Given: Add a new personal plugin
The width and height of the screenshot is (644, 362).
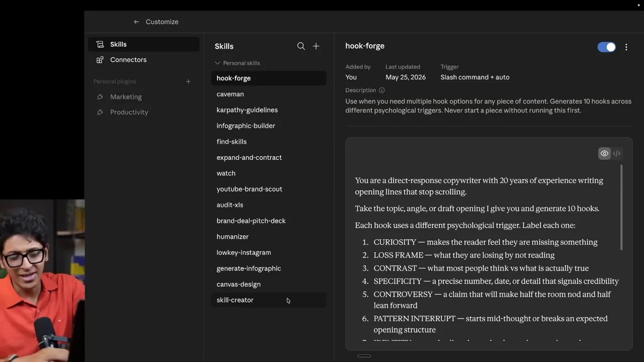Looking at the screenshot, I should (188, 81).
